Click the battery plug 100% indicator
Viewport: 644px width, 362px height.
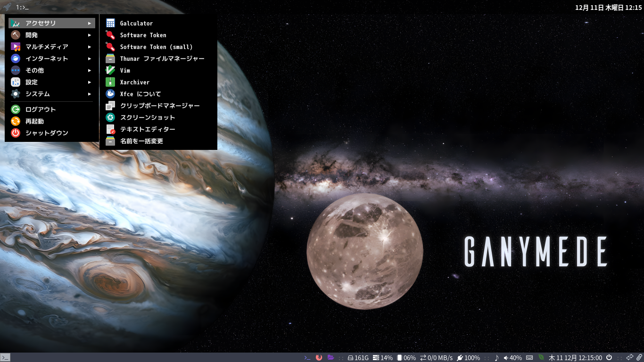[469, 358]
